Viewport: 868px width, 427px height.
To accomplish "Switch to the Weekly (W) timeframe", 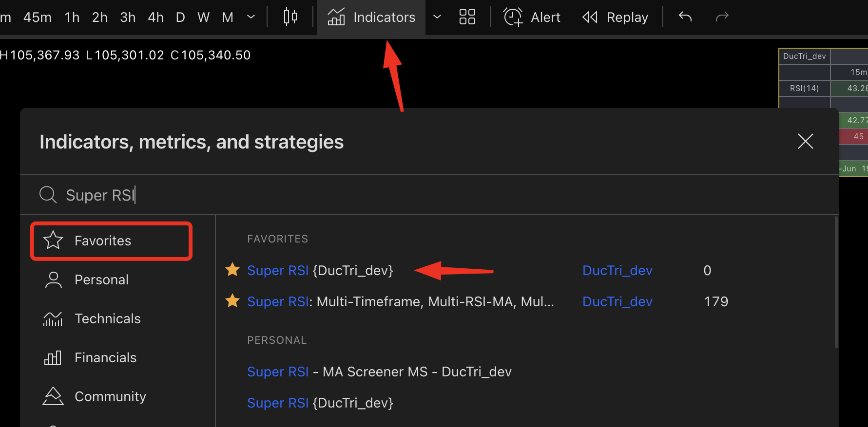I will 203,18.
